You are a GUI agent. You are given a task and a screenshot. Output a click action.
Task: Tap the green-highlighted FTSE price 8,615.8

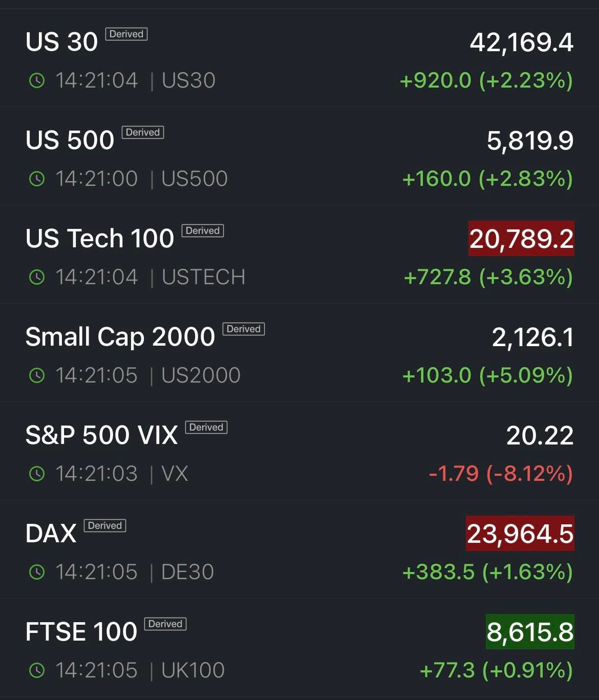[x=530, y=632]
